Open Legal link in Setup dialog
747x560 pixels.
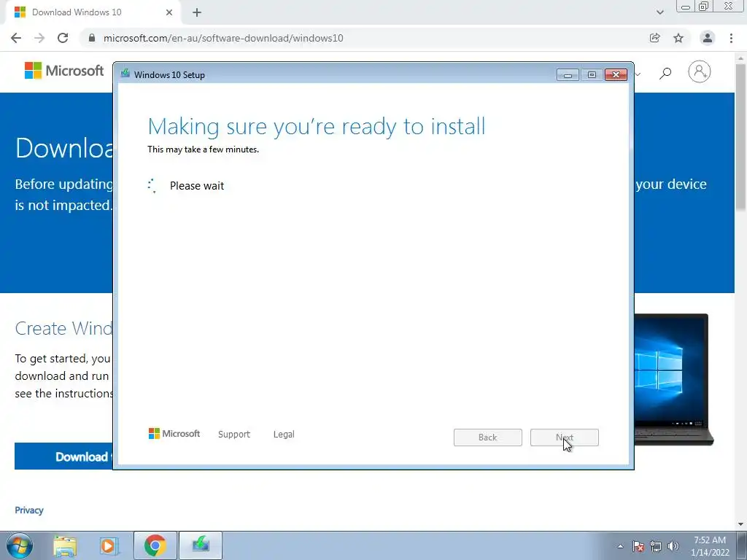coord(284,435)
